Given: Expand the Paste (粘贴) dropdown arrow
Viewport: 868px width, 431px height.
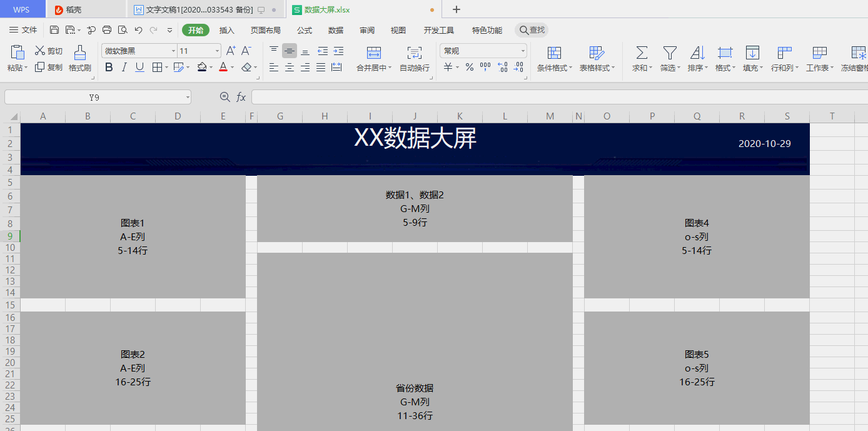Looking at the screenshot, I should click(27, 68).
